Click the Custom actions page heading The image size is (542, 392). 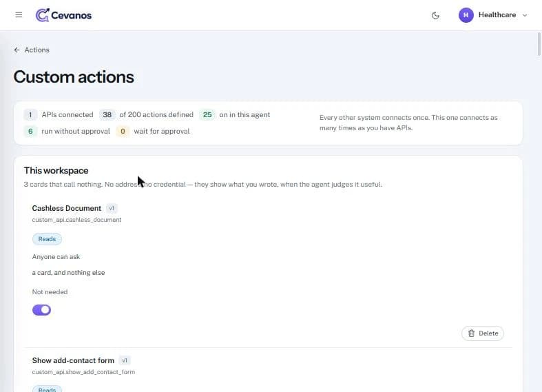pyautogui.click(x=74, y=76)
